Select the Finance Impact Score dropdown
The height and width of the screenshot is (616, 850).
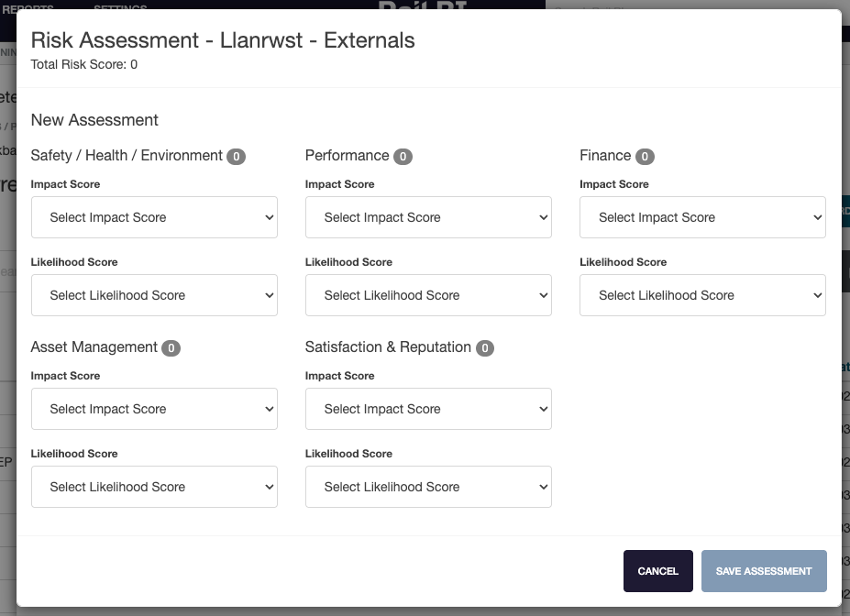(702, 217)
